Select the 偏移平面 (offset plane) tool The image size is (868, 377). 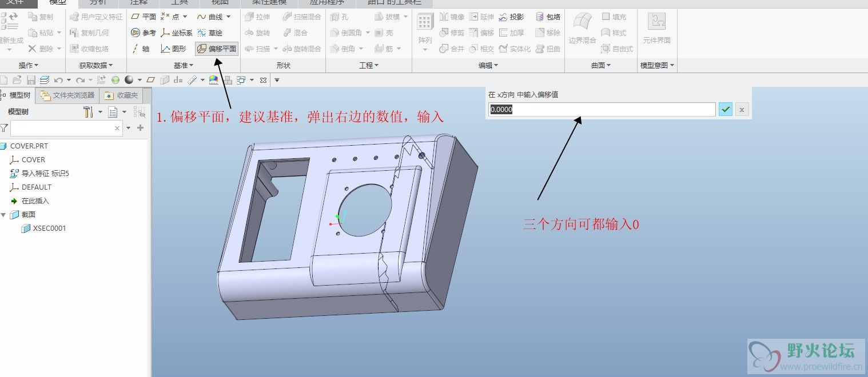point(217,49)
